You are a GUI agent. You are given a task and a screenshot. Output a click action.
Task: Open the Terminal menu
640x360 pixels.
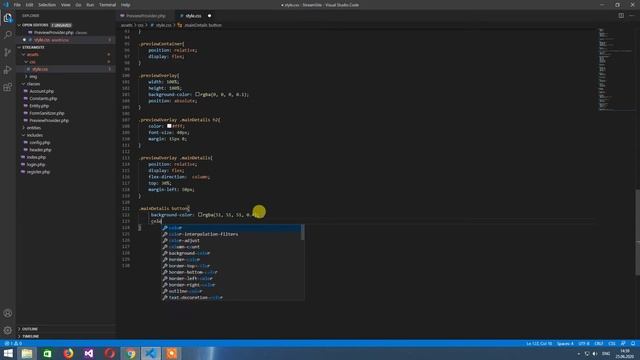coord(107,5)
